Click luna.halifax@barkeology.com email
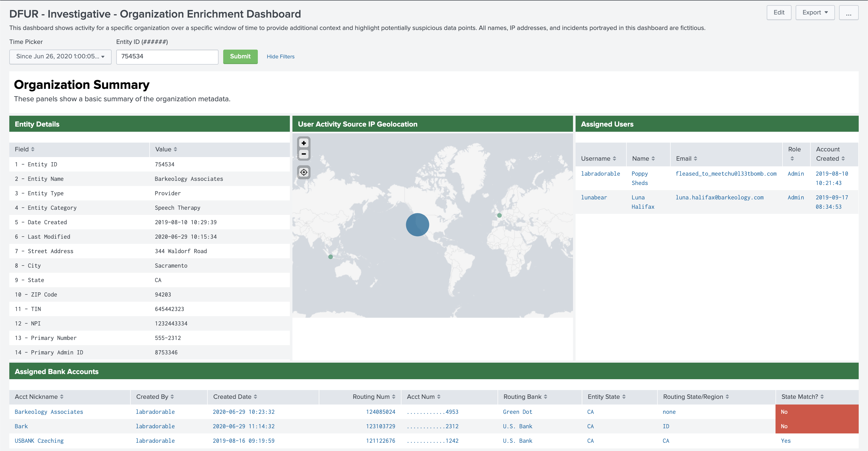The image size is (868, 451). pyautogui.click(x=719, y=197)
